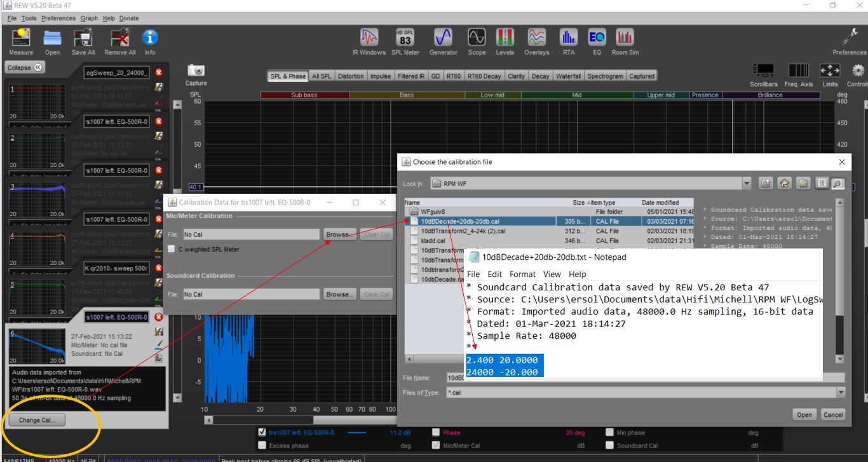The image size is (868, 462).
Task: Toggle trs1007 left EQ-500R-0 trace checkbox
Action: coord(262,432)
